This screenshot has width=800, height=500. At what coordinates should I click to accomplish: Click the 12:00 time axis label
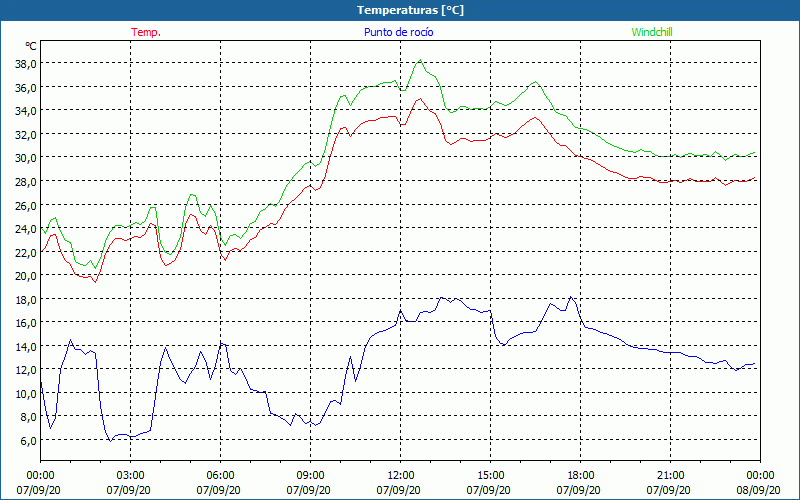click(401, 476)
